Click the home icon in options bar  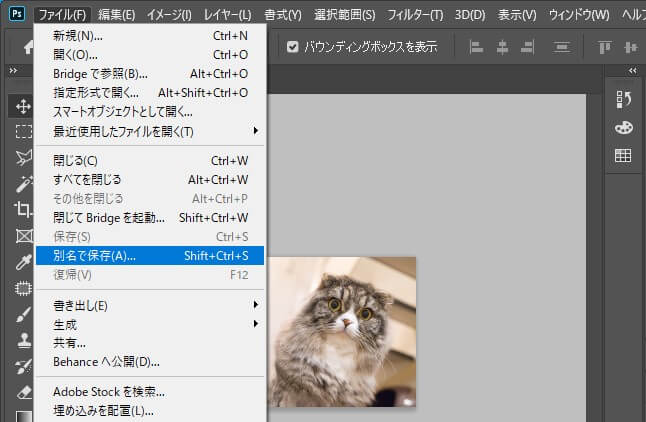pyautogui.click(x=28, y=47)
